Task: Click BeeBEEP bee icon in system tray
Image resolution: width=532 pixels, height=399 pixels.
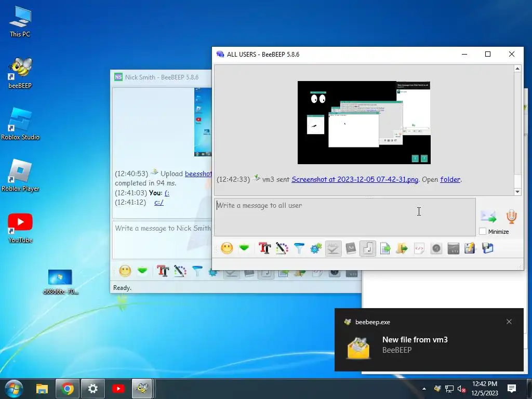Action: tap(437, 389)
